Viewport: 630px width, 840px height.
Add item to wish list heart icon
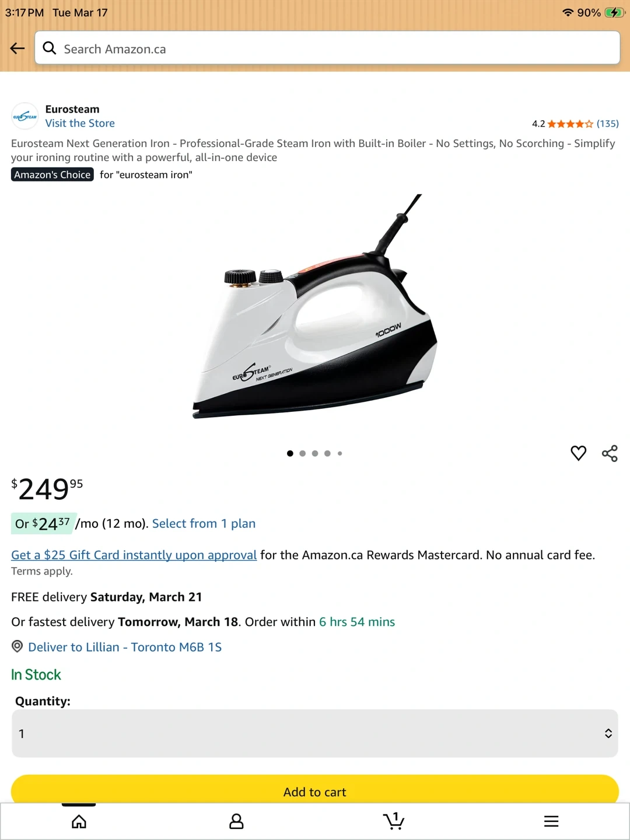click(578, 453)
